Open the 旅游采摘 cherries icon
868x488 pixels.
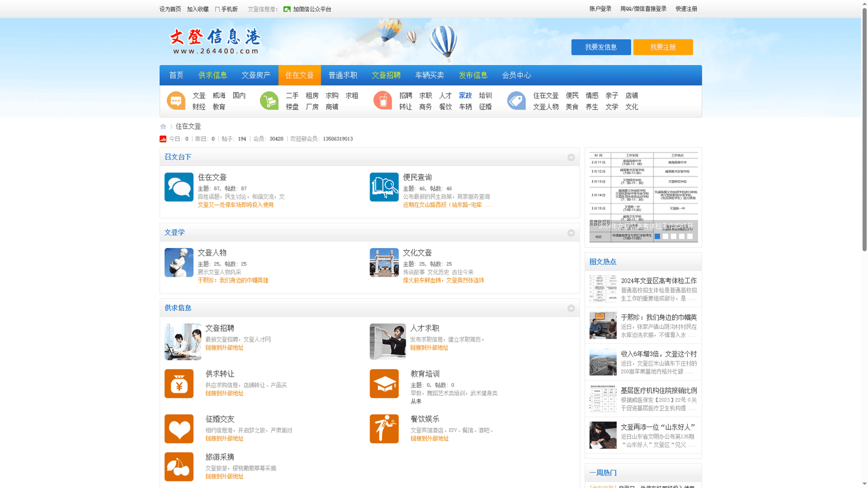pos(179,467)
